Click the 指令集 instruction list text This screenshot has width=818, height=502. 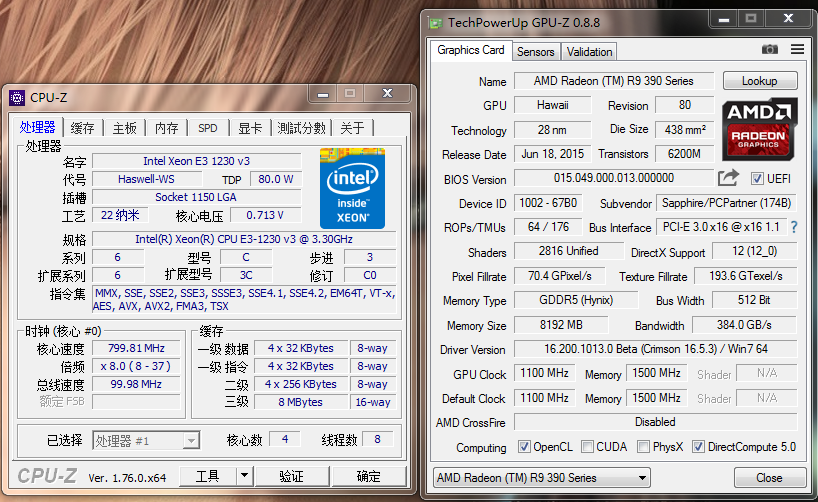point(244,300)
